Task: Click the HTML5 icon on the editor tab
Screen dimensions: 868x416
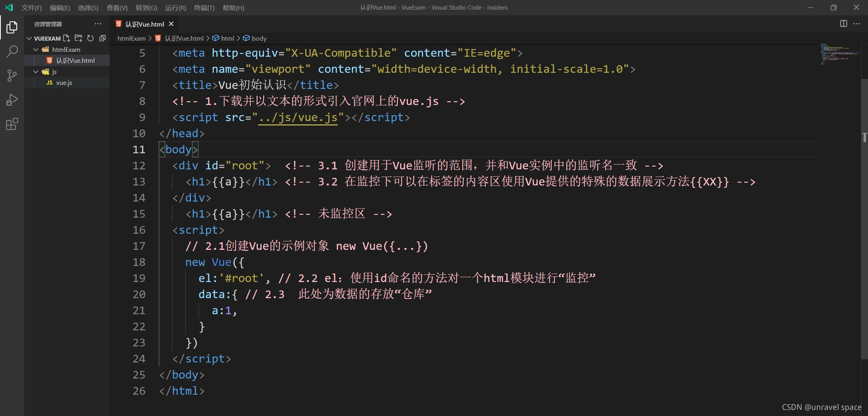Action: click(x=119, y=24)
